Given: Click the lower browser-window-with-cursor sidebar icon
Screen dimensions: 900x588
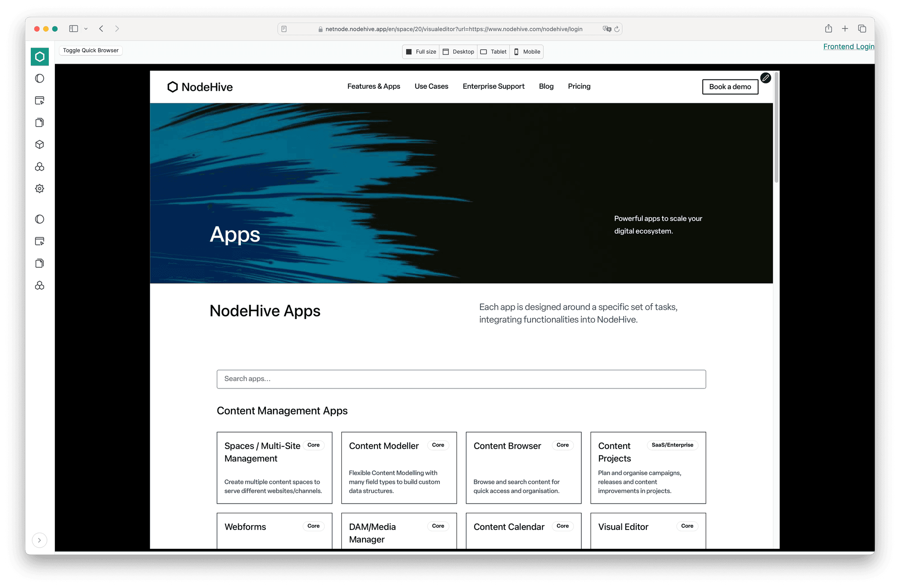Looking at the screenshot, I should coord(40,241).
